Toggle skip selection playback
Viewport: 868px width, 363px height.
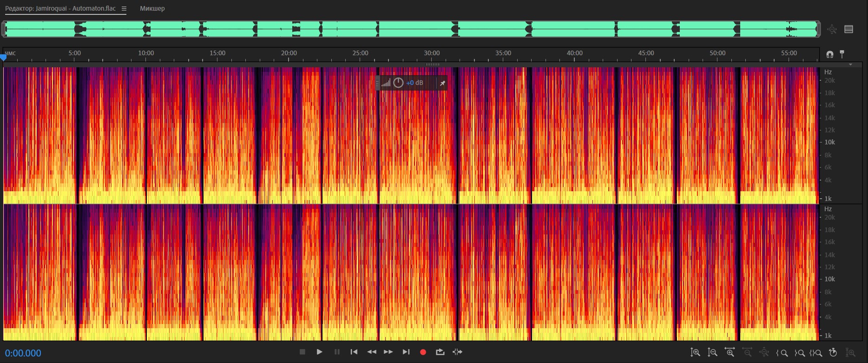point(458,352)
